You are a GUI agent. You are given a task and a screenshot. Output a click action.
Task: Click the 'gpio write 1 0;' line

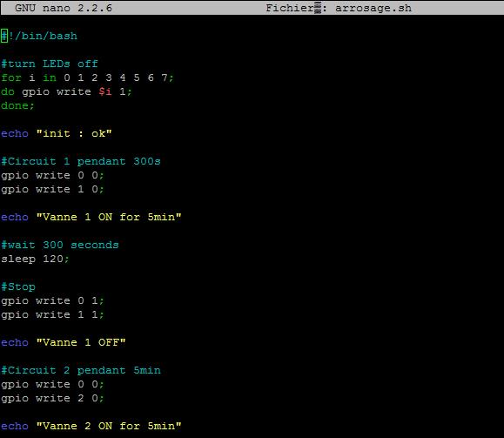click(52, 189)
